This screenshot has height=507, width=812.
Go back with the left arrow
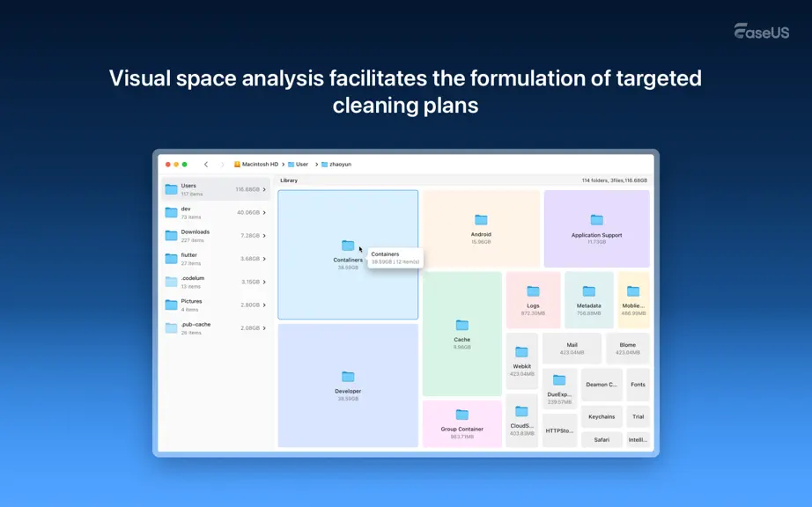(x=206, y=165)
